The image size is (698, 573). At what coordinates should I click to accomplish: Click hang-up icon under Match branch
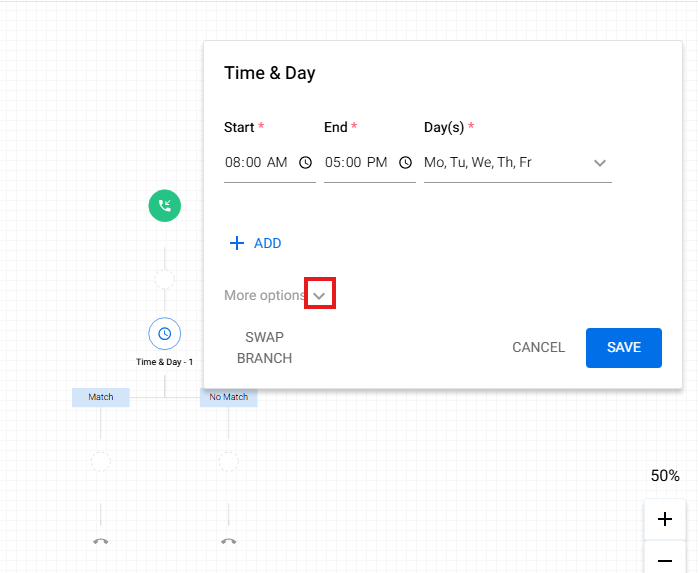click(101, 541)
